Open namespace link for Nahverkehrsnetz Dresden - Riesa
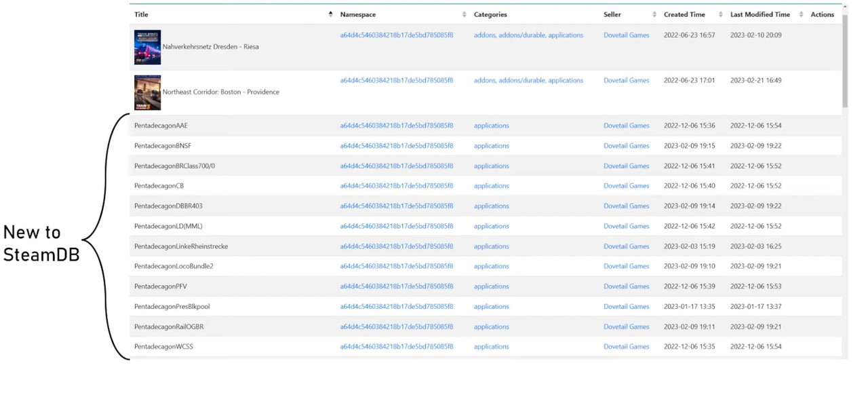 tap(397, 35)
